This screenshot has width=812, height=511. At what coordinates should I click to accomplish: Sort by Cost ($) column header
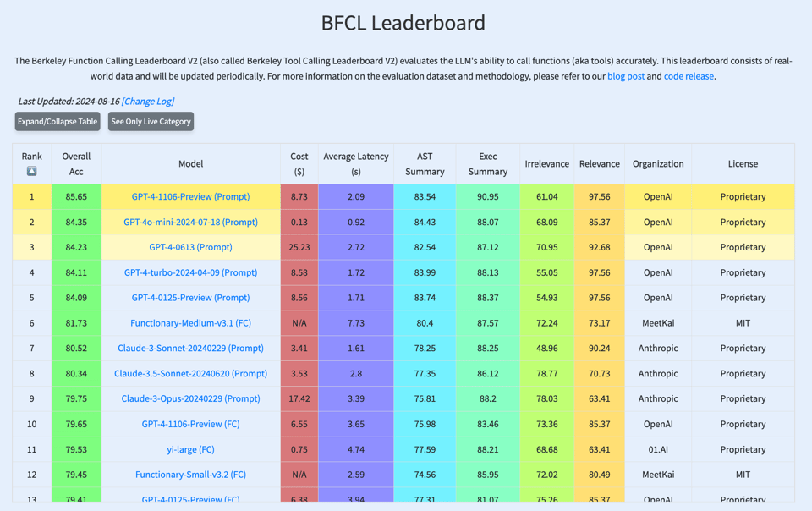pyautogui.click(x=299, y=163)
